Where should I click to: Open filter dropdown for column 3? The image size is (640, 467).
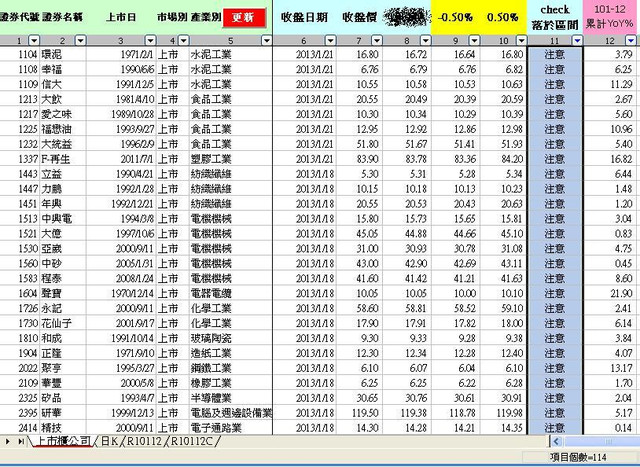(x=151, y=40)
